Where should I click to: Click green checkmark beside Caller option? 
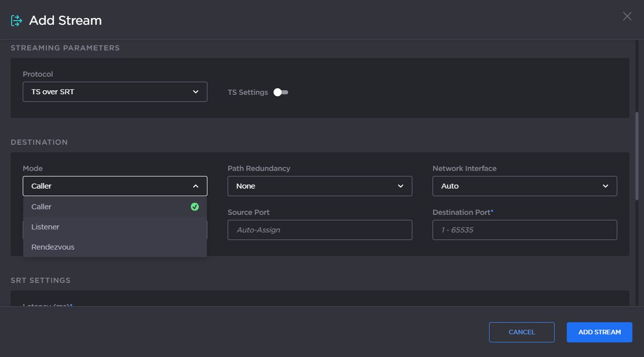pos(195,207)
